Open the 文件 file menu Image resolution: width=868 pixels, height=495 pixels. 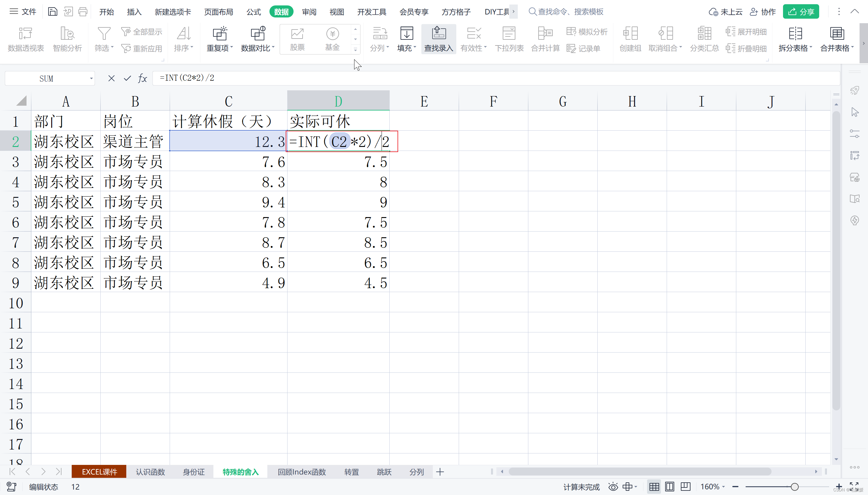click(23, 12)
